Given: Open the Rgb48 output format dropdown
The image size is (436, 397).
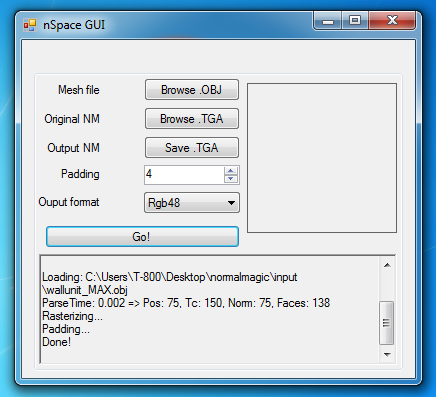Looking at the screenshot, I should point(192,203).
